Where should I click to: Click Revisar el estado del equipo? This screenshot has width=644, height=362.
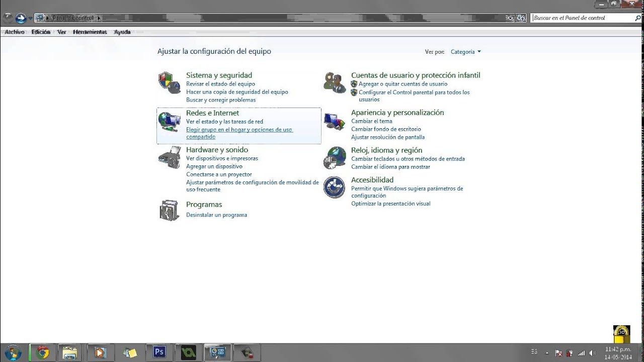coord(220,84)
